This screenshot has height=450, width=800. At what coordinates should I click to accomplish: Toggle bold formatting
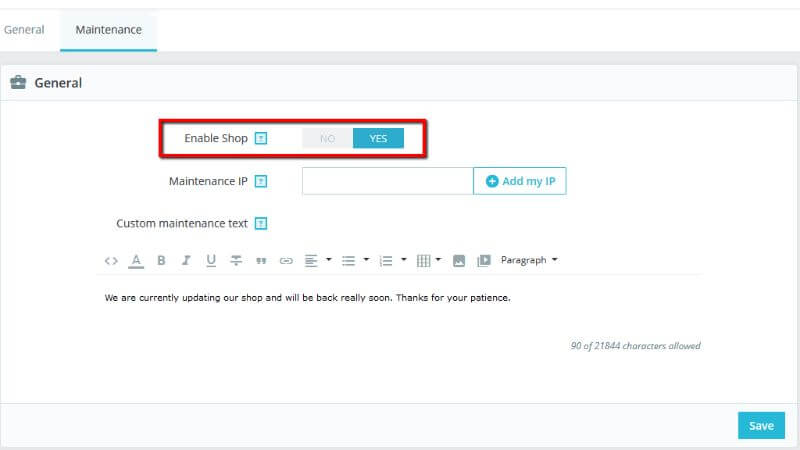point(161,261)
